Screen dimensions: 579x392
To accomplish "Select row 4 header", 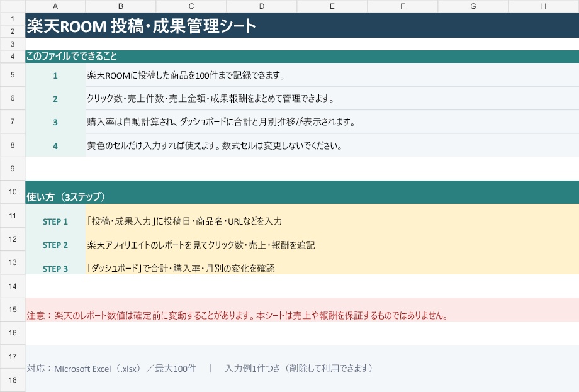I will (13, 57).
